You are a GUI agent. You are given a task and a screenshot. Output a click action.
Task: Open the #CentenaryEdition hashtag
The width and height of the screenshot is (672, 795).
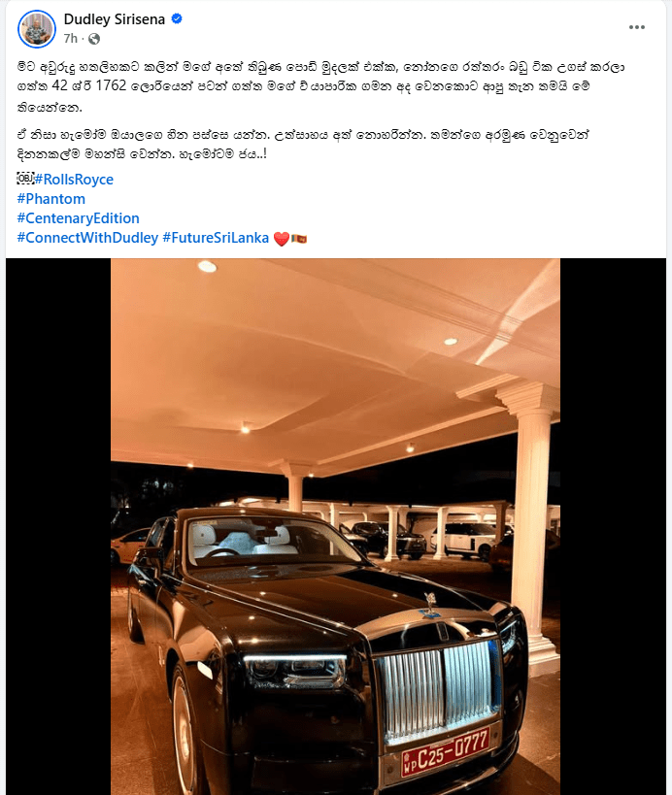[x=78, y=218]
